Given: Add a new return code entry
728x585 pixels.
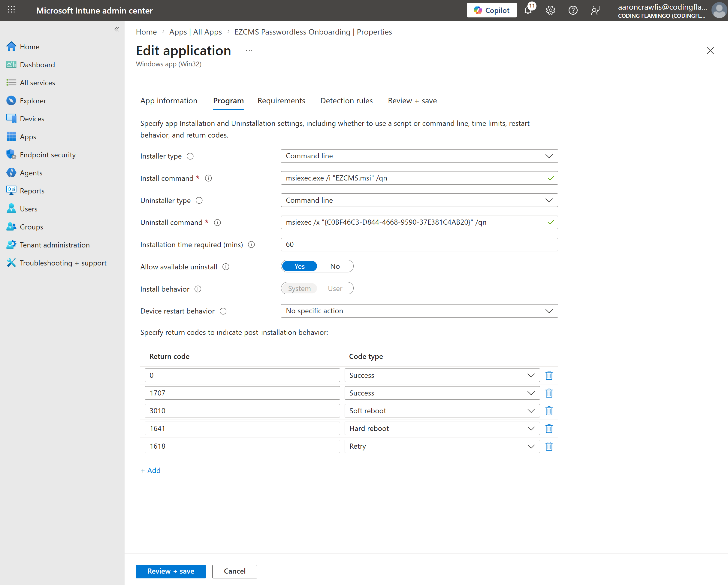Looking at the screenshot, I should click(x=151, y=470).
